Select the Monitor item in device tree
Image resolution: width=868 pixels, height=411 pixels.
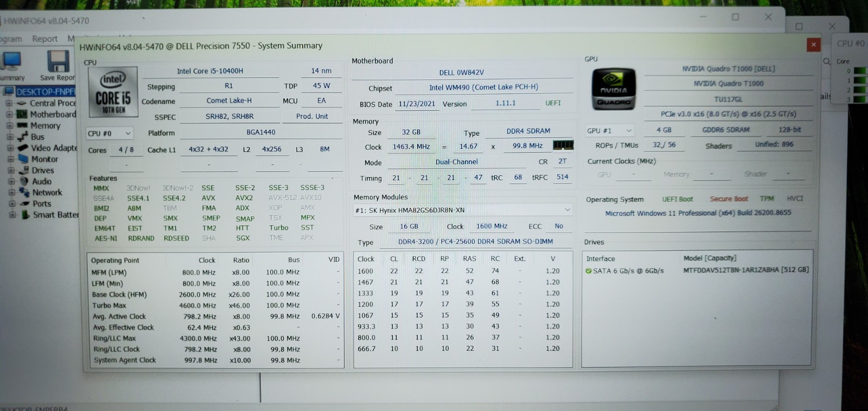44,159
